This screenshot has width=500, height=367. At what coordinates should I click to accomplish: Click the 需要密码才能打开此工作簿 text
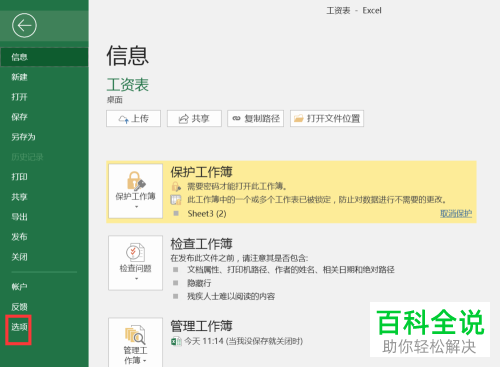click(237, 186)
